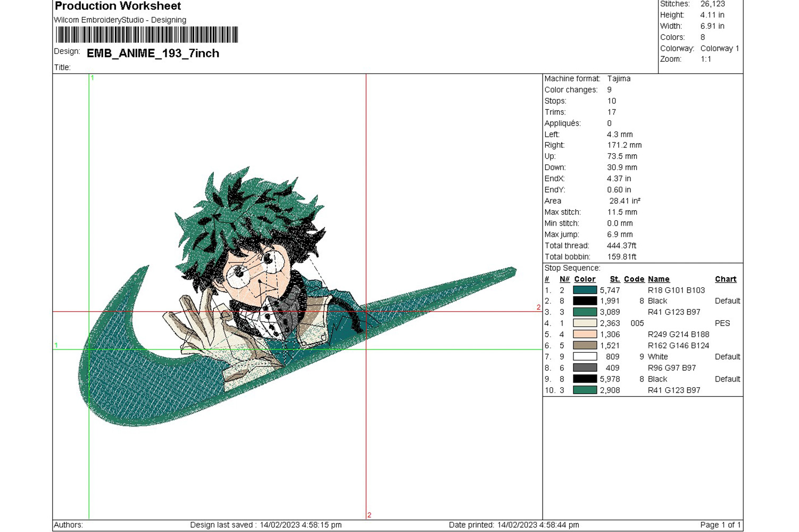This screenshot has height=532, width=799.
Task: Click the Right value 171.2 mm
Action: coord(625,145)
